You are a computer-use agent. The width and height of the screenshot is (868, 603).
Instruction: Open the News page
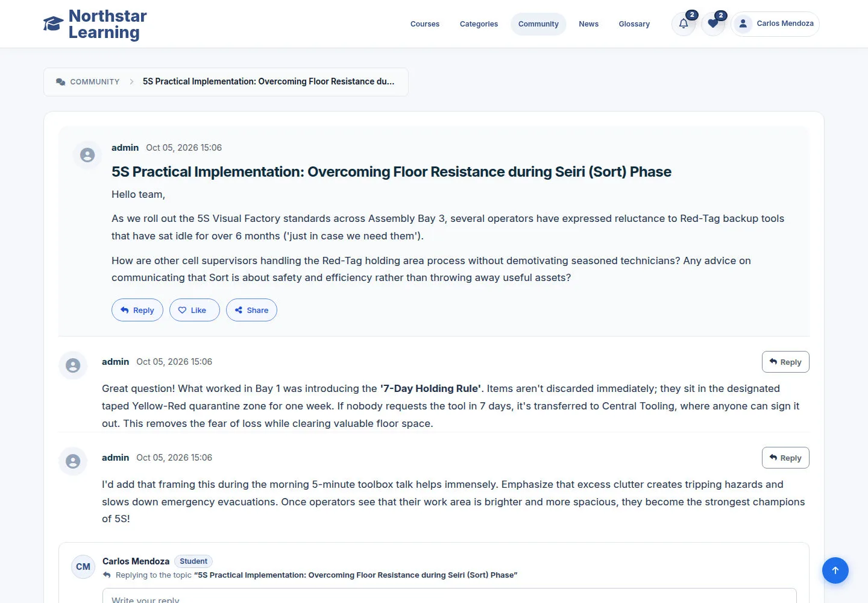(x=589, y=24)
